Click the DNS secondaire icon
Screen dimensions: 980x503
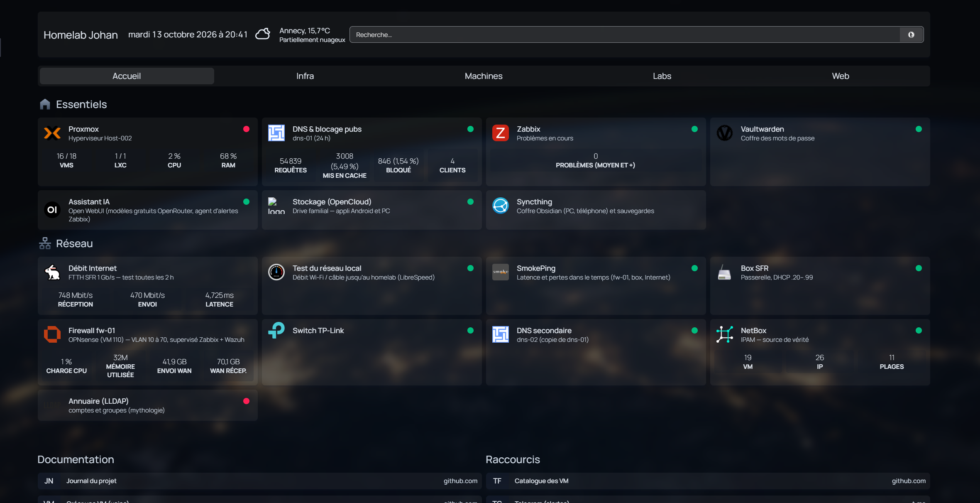coord(501,335)
